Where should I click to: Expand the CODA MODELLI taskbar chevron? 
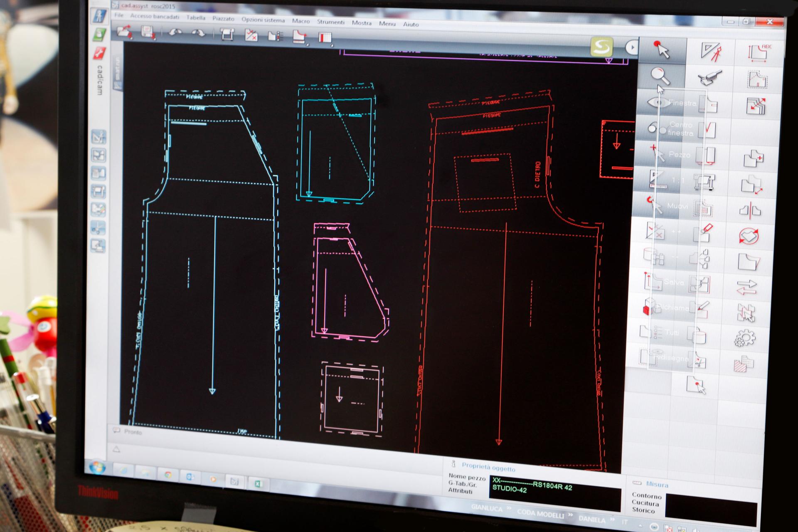tap(571, 515)
